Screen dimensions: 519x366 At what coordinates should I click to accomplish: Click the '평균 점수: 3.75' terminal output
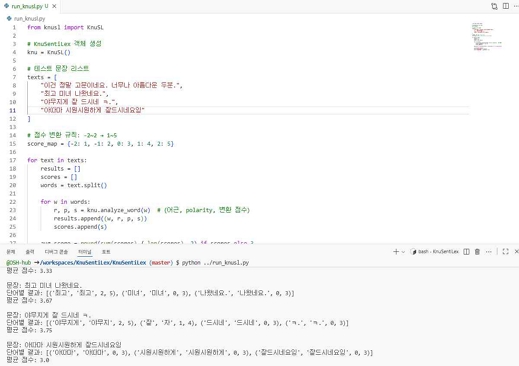click(29, 330)
